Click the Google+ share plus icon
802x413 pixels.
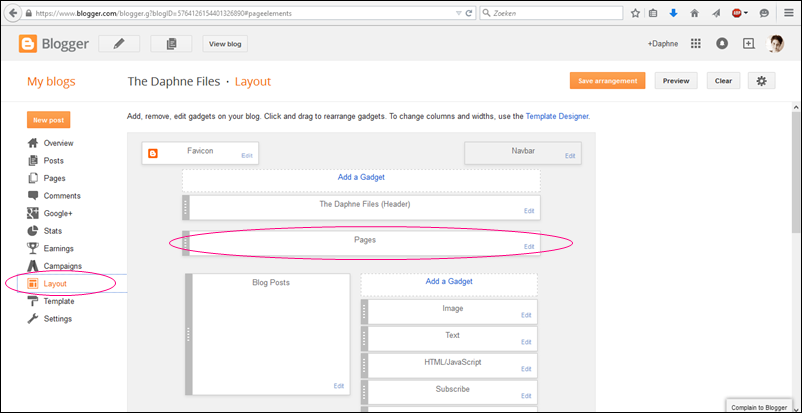(748, 44)
